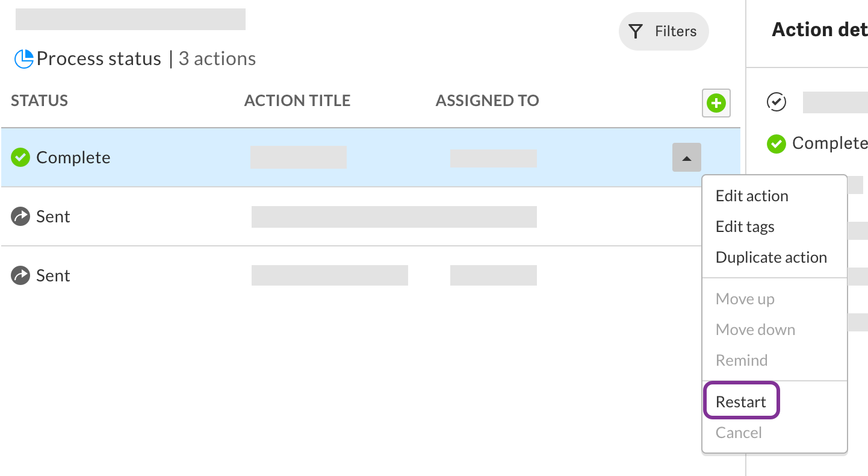Collapse the action menu arrow button
Image resolution: width=868 pixels, height=476 pixels.
(687, 158)
